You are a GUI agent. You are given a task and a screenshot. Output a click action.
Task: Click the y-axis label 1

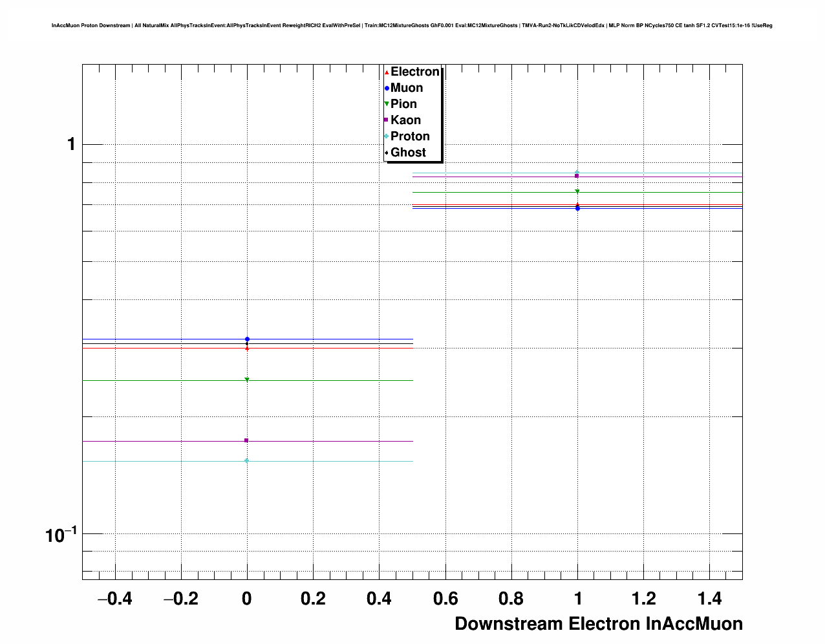point(72,144)
